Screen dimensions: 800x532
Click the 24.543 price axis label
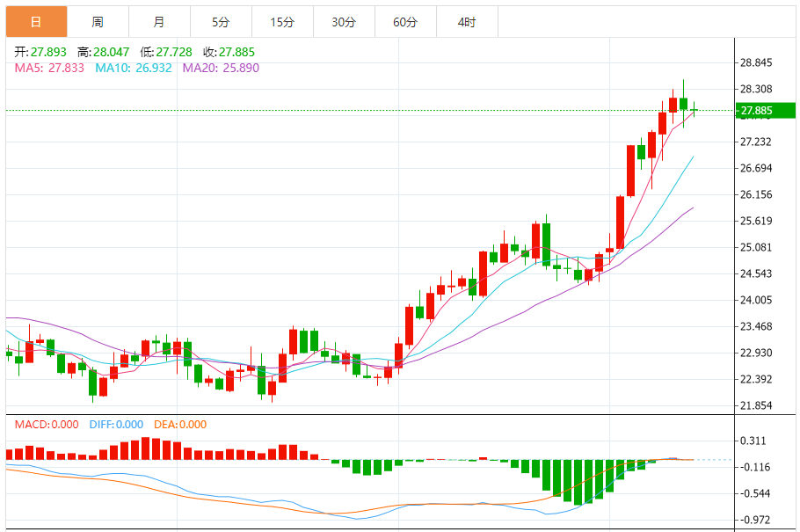point(756,273)
